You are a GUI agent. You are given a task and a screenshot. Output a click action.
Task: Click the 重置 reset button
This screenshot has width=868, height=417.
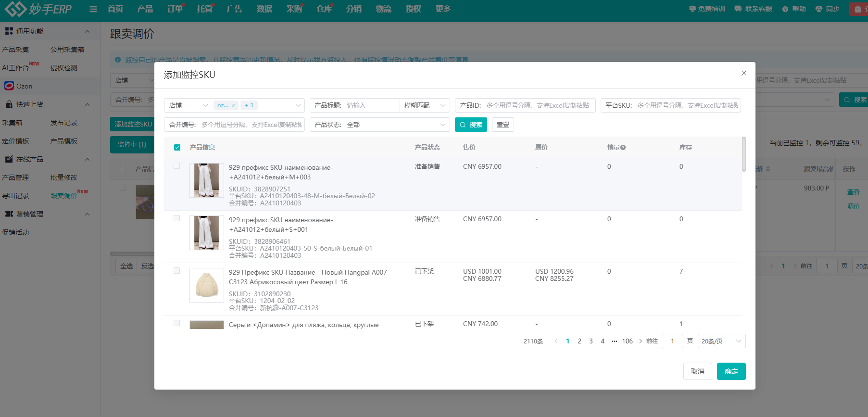pos(503,125)
